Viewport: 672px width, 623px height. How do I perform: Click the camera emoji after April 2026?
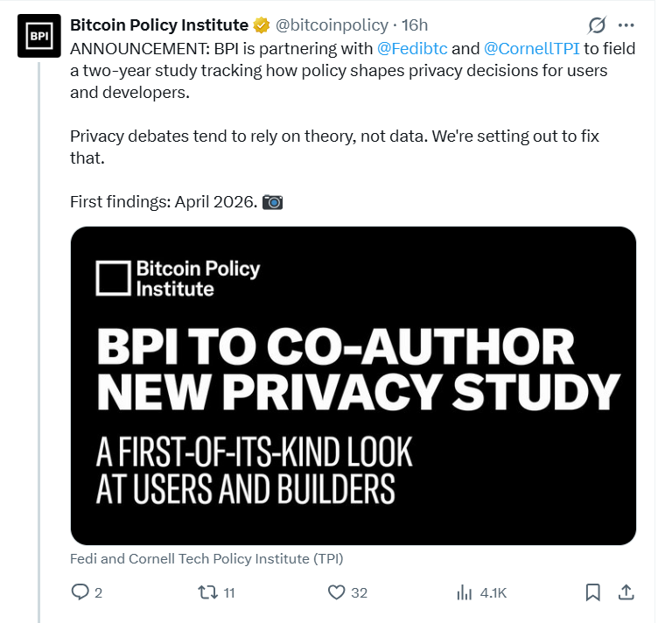[273, 202]
